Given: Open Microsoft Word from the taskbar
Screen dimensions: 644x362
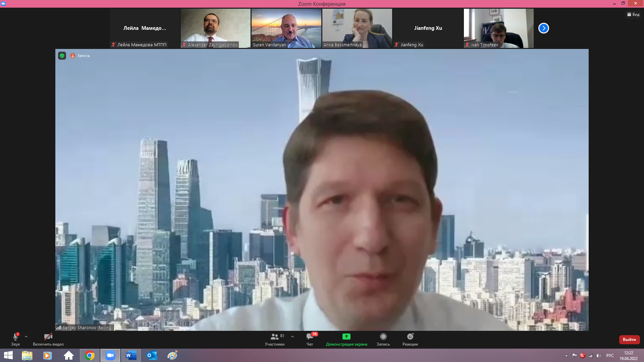Looking at the screenshot, I should click(131, 355).
